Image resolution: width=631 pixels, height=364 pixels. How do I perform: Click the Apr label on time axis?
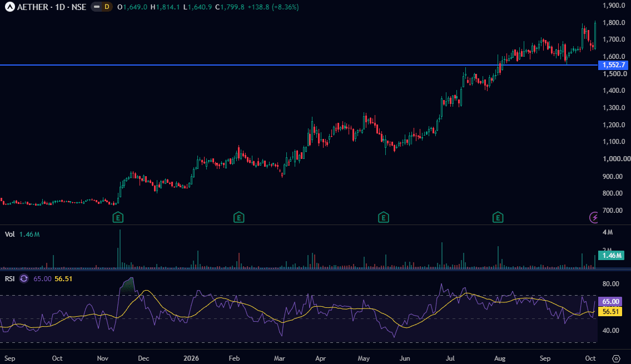click(320, 358)
